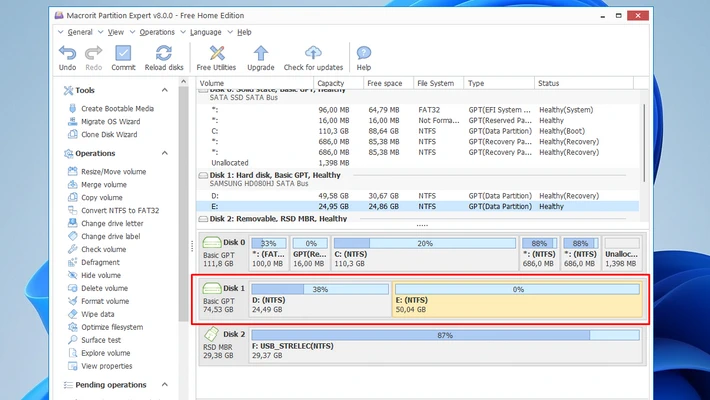Click the Disk 2 removable icon
This screenshot has height=400, width=710.
[x=211, y=334]
